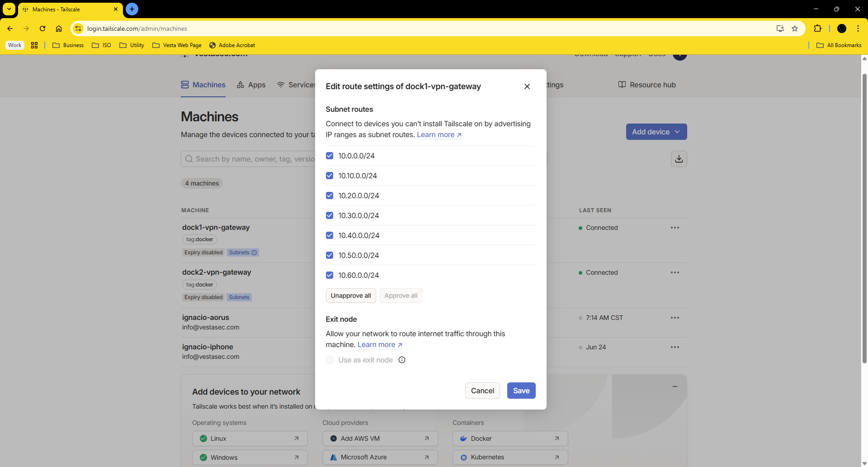The height and width of the screenshot is (467, 868).
Task: Reload the Tailscale page
Action: click(x=42, y=29)
